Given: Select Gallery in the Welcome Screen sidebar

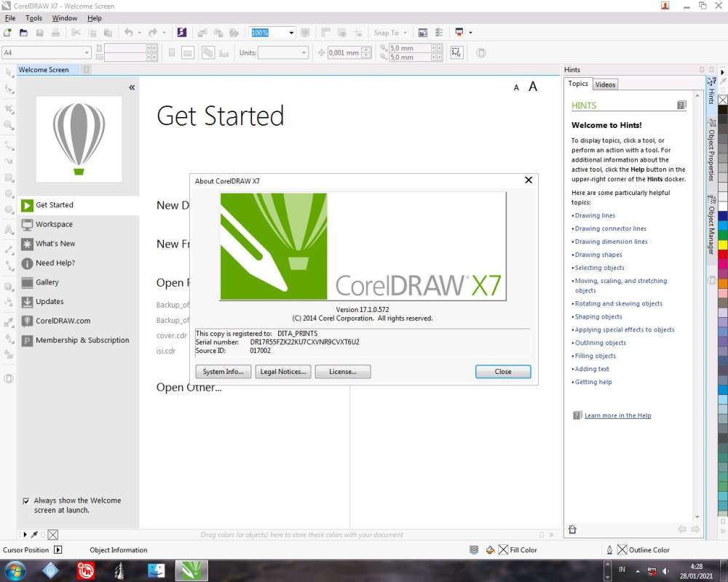Looking at the screenshot, I should click(x=48, y=282).
